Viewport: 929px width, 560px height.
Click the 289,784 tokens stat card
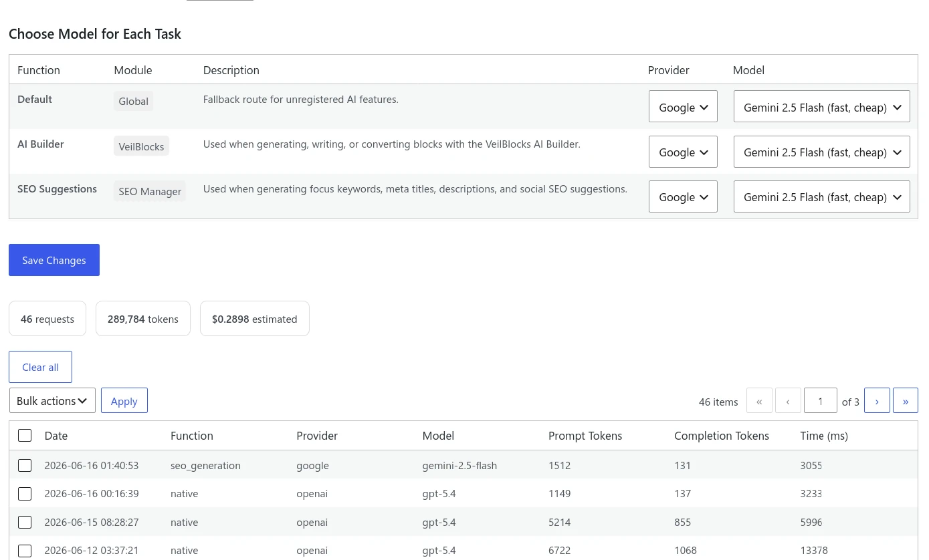(x=143, y=319)
